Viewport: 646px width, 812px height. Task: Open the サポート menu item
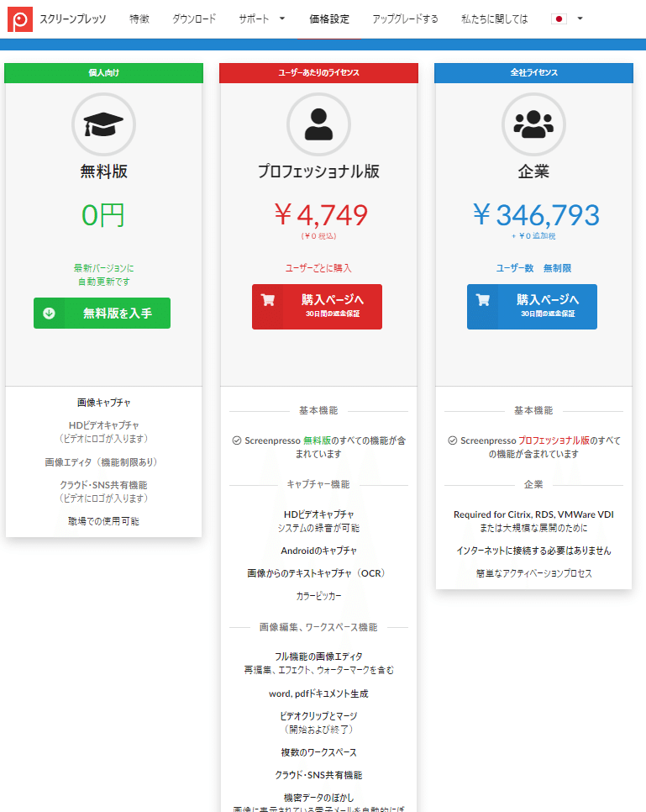[x=254, y=19]
